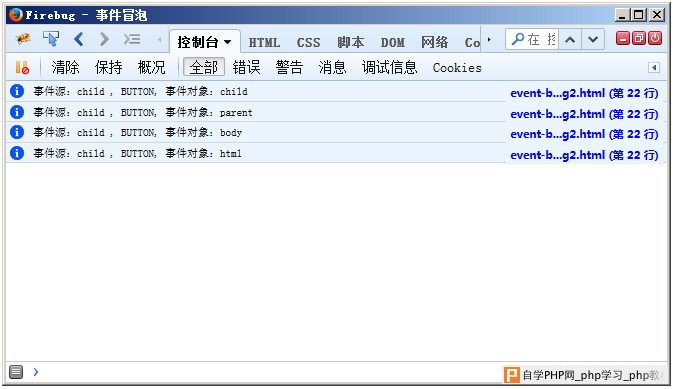This screenshot has width=673, height=389.
Task: Jump to next search match arrow
Action: coord(593,40)
